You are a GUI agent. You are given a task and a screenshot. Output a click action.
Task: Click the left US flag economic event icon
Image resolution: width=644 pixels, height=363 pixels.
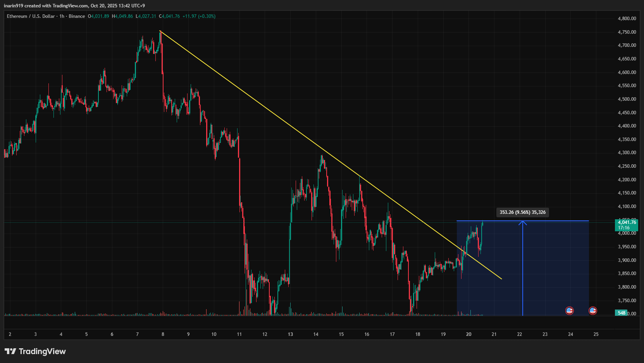click(569, 310)
